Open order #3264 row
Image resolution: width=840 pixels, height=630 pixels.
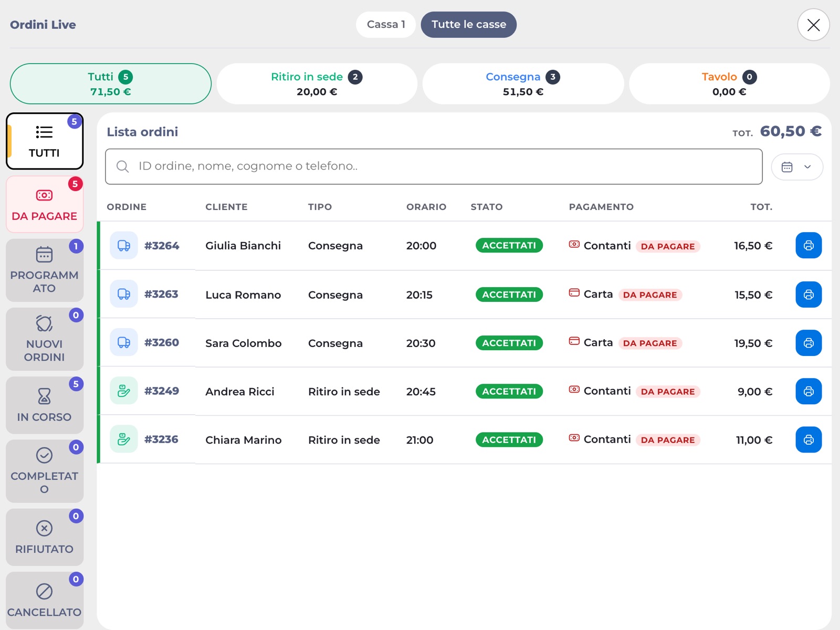click(465, 245)
